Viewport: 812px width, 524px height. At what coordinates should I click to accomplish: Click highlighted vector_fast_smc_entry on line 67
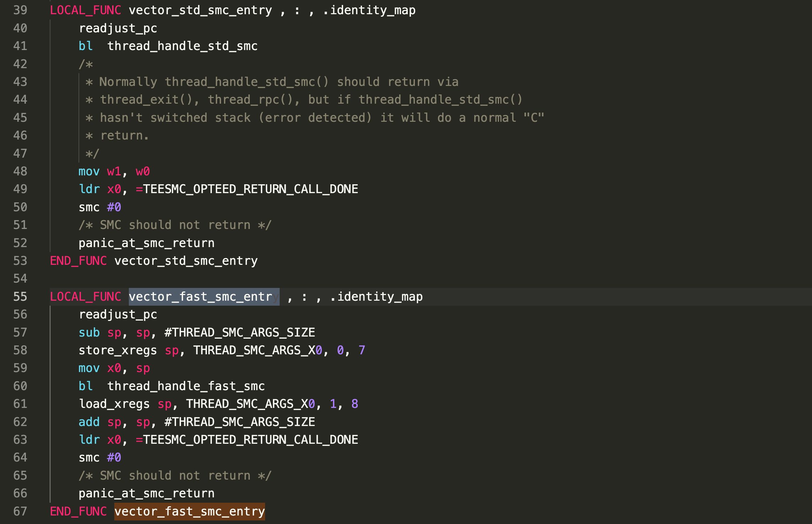pos(190,511)
